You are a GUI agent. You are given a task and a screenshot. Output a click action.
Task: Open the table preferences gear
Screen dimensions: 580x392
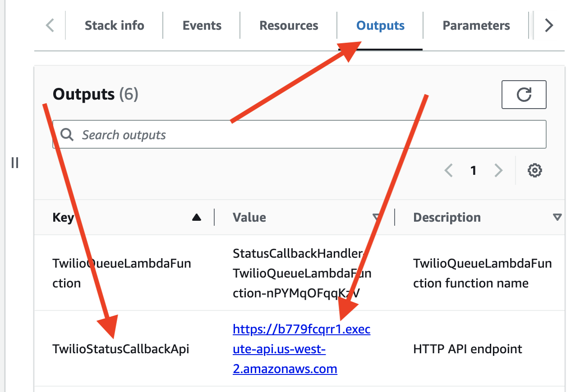pos(535,170)
